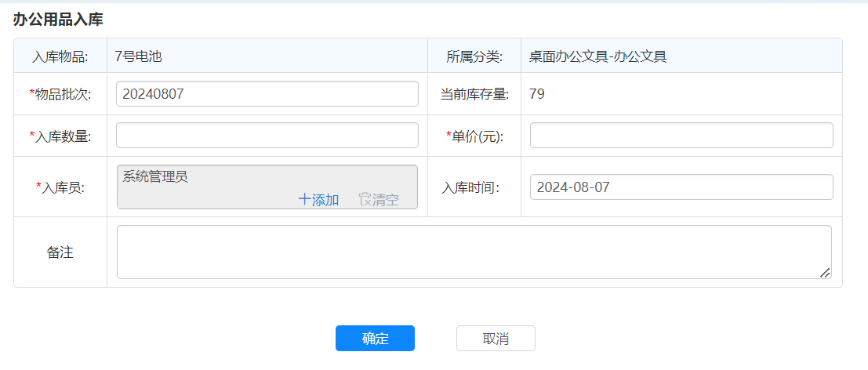Click inside the 备注 text area
The width and height of the screenshot is (868, 370).
tap(474, 252)
